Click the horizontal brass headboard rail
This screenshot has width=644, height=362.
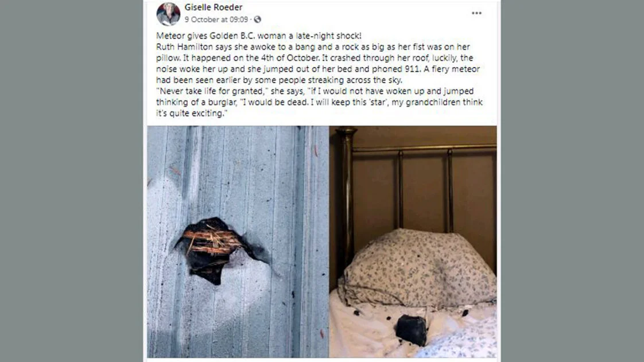point(424,148)
